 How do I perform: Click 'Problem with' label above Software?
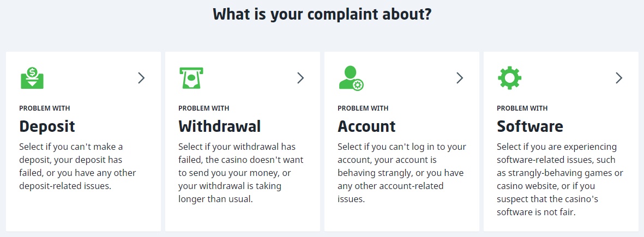(522, 108)
